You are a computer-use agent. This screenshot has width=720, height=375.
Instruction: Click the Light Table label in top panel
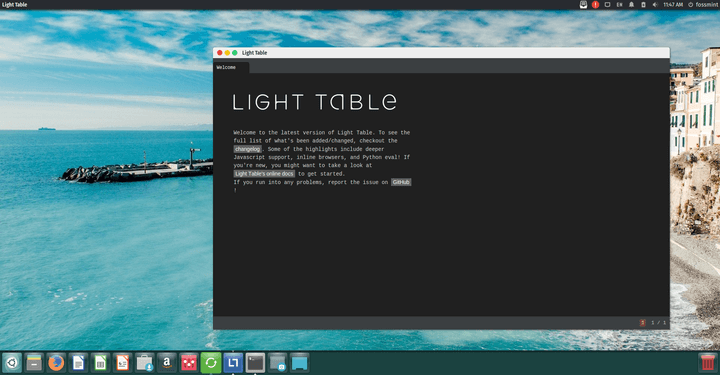(14, 5)
